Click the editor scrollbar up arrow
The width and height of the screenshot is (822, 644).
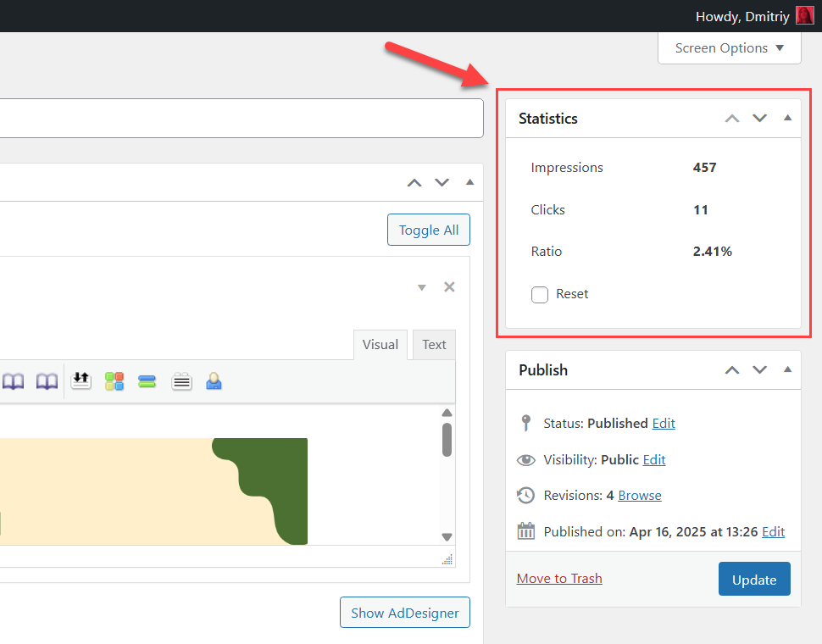tap(447, 413)
